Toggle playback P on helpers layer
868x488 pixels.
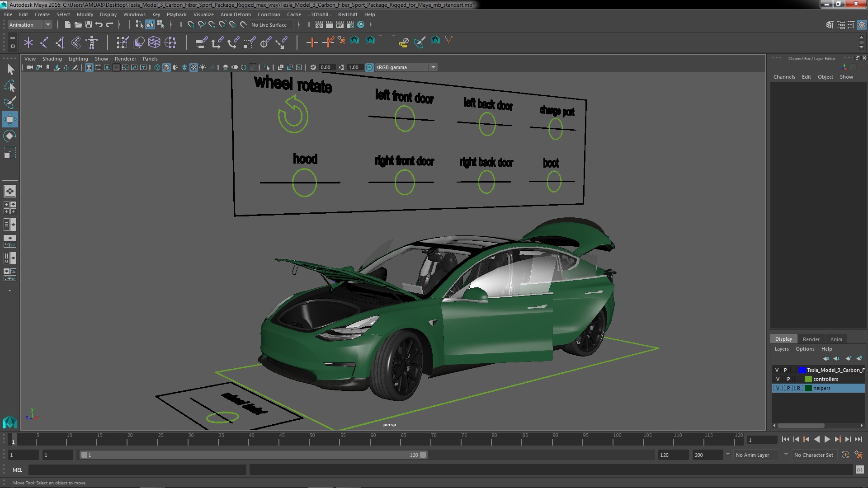pos(788,388)
